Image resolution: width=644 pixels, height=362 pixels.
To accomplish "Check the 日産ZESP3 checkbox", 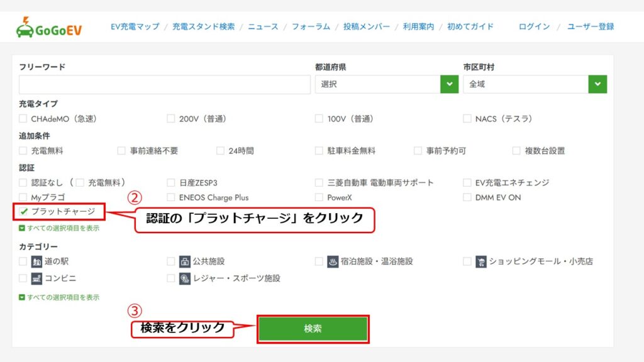I will click(171, 183).
